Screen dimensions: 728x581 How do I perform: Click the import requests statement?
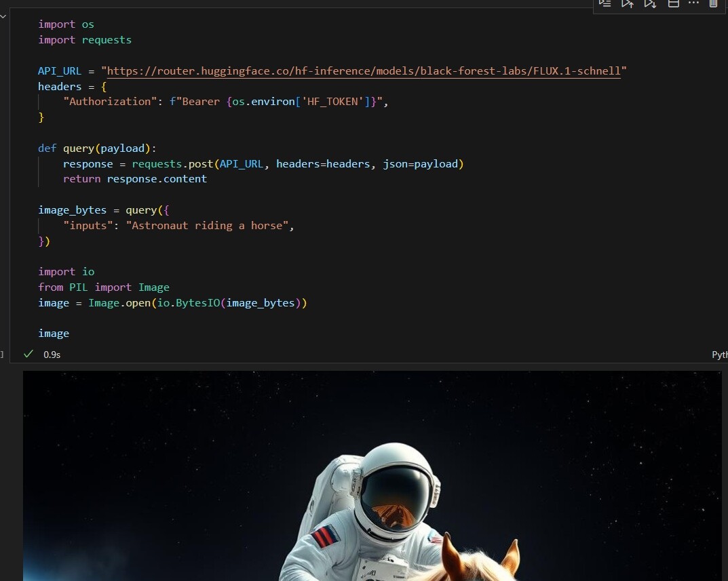point(85,39)
